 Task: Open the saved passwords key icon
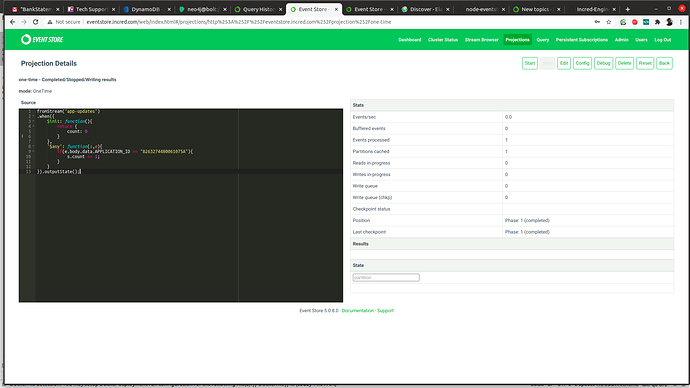click(597, 22)
